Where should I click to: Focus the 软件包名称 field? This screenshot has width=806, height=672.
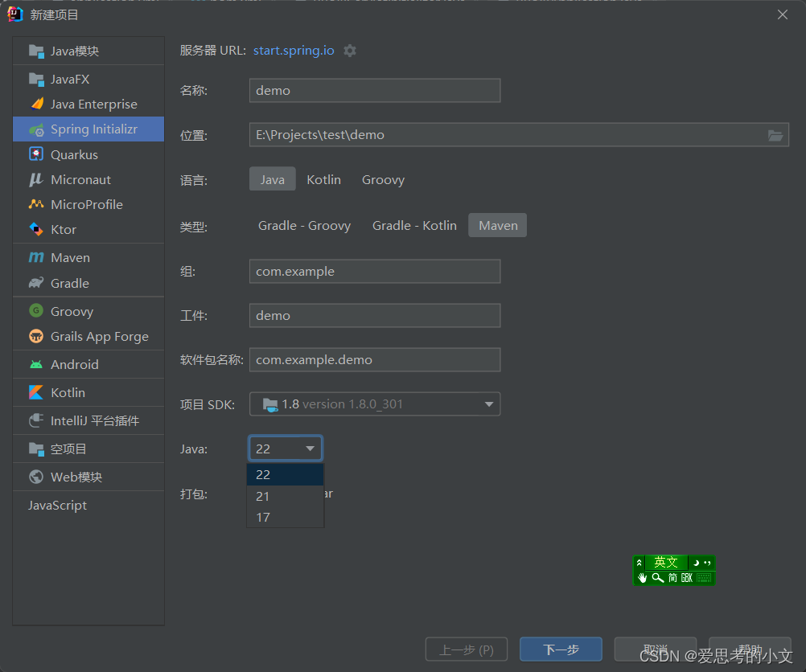375,359
